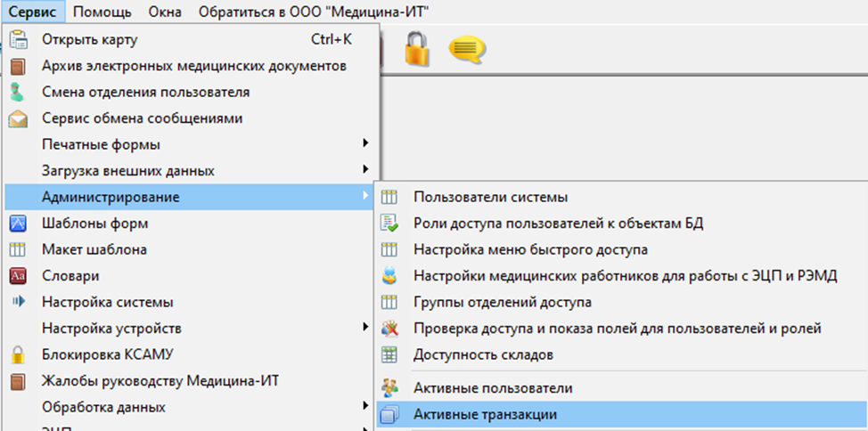
Task: Click the lock icon beside Блокировка КСАМУ
Action: (19, 355)
